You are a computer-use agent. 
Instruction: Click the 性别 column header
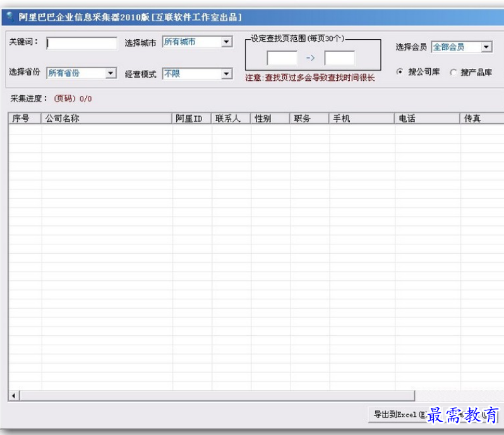(x=270, y=119)
